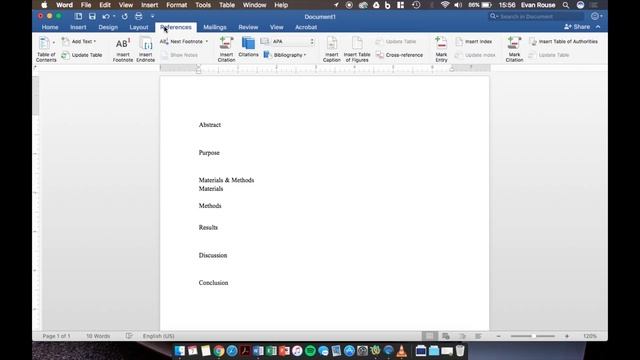This screenshot has height=360, width=640.
Task: Switch to Web Layout view icon
Action: tap(446, 336)
